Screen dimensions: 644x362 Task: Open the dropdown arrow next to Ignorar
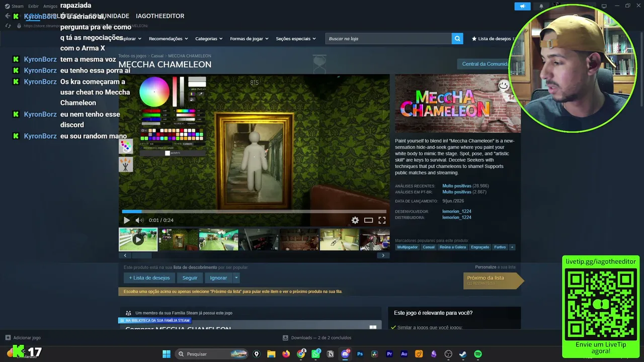[x=236, y=278]
